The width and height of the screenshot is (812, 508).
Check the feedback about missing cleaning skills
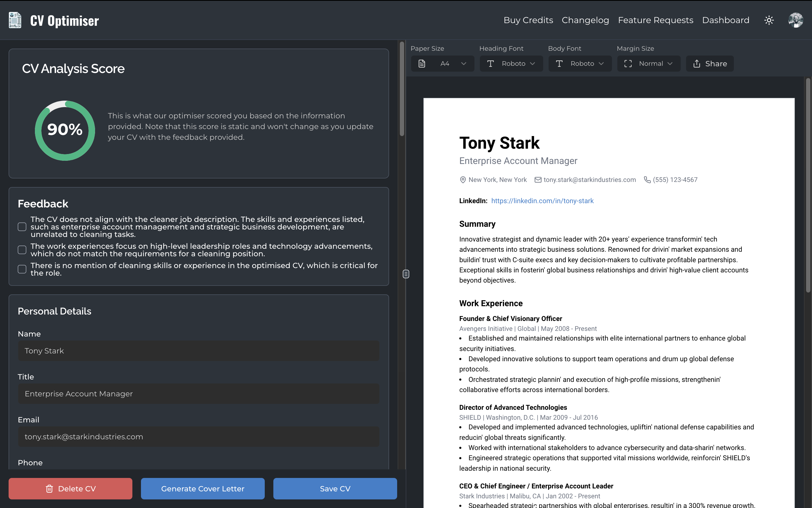22,269
